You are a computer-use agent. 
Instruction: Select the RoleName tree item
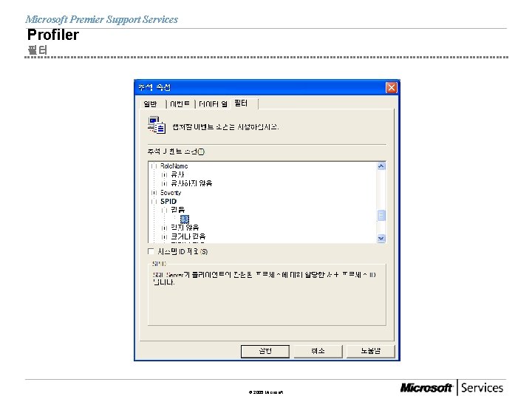(x=174, y=166)
